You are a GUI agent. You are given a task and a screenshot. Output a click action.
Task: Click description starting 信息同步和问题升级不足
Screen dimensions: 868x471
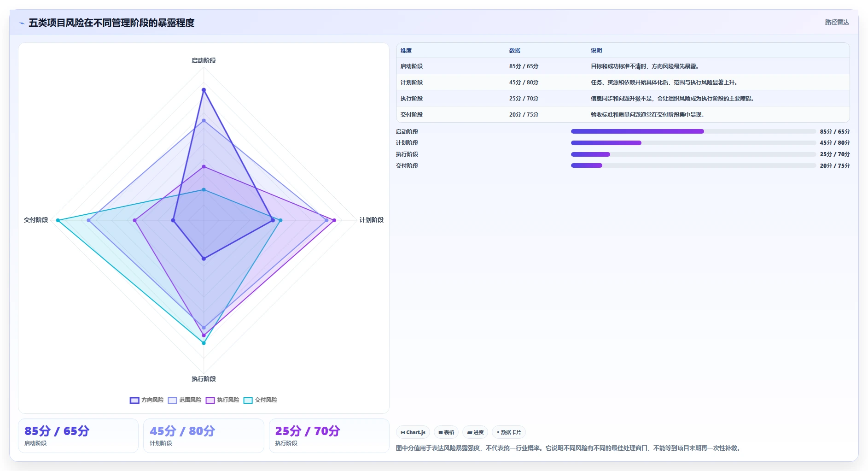coord(673,99)
